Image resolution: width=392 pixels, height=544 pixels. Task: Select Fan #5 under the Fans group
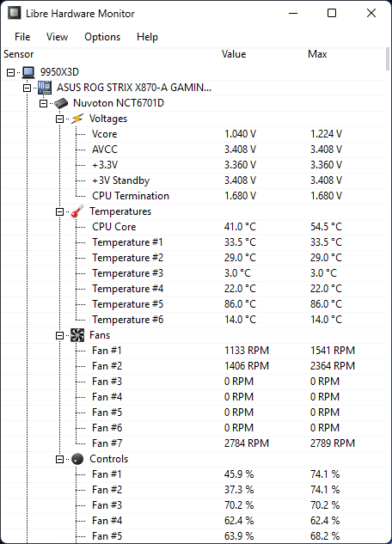tap(193, 413)
